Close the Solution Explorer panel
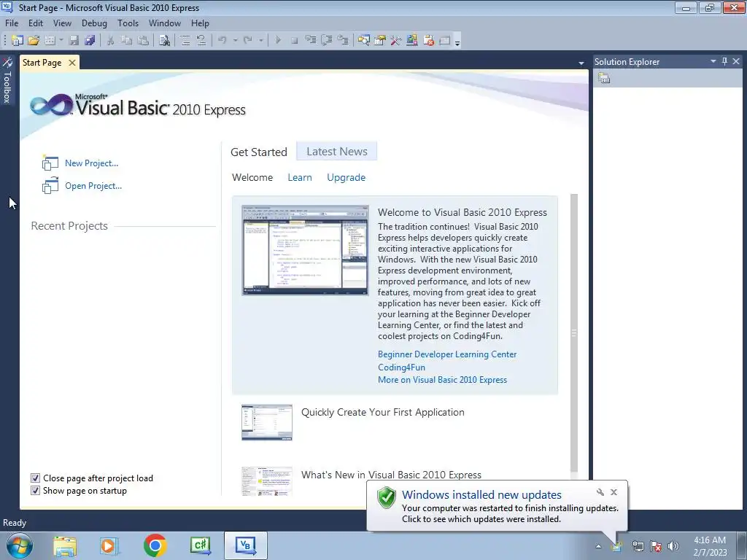The height and width of the screenshot is (560, 747). (x=736, y=61)
